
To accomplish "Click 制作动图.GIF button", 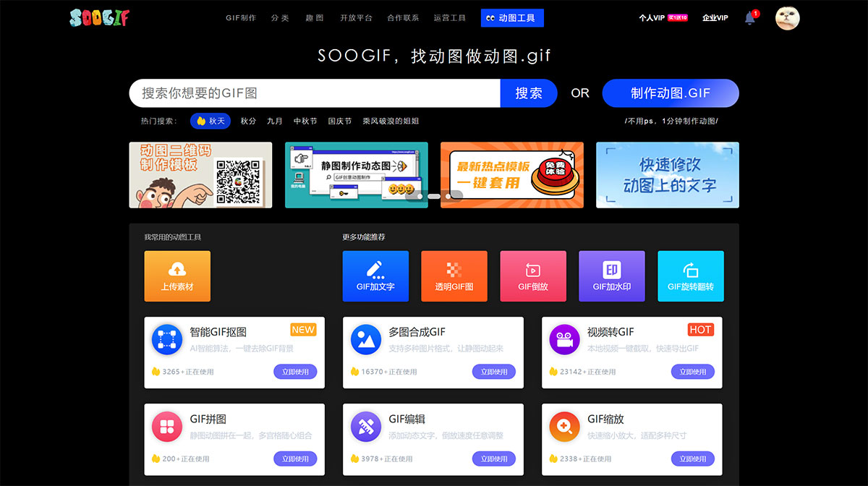I will pos(670,93).
